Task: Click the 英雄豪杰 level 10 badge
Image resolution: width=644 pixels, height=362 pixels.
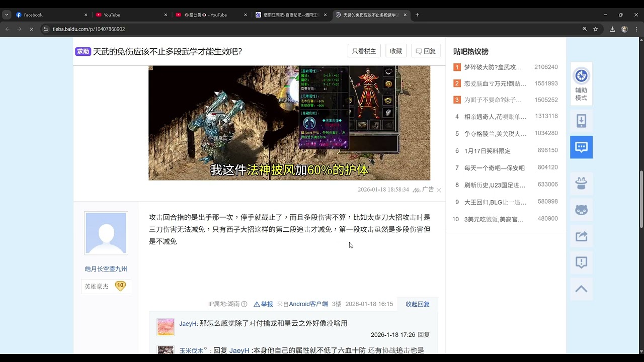Action: [106, 286]
